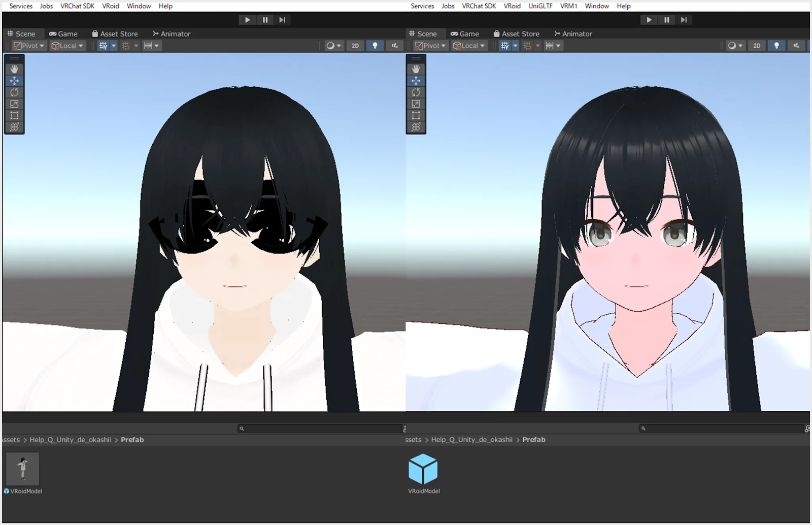Switch to the Game tab
The width and height of the screenshot is (812, 525).
point(63,34)
